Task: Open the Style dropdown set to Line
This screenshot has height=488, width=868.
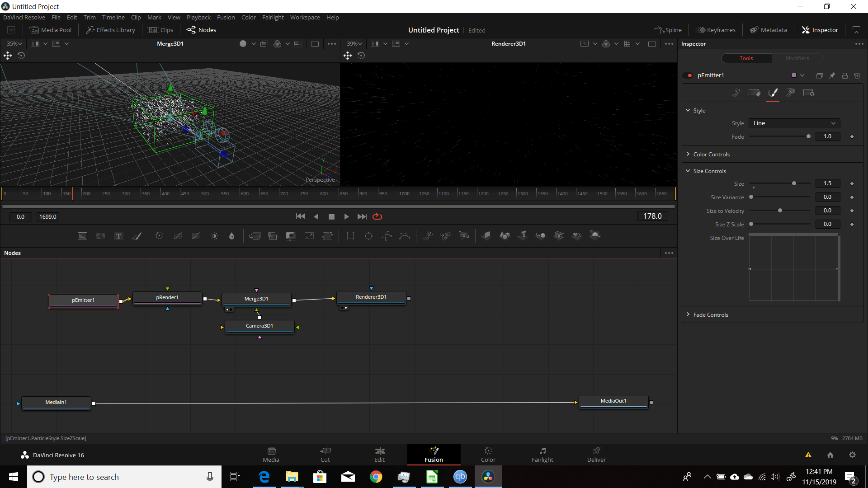Action: (x=794, y=123)
